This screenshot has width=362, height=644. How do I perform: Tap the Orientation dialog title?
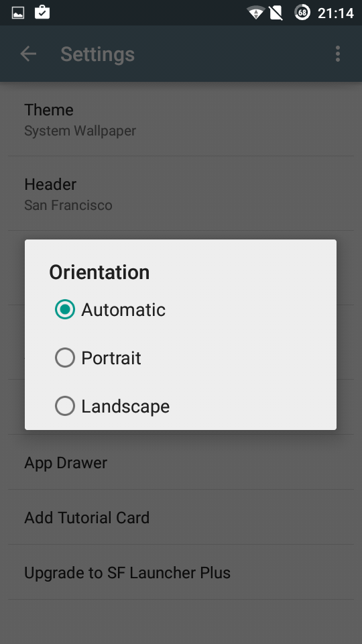click(99, 272)
